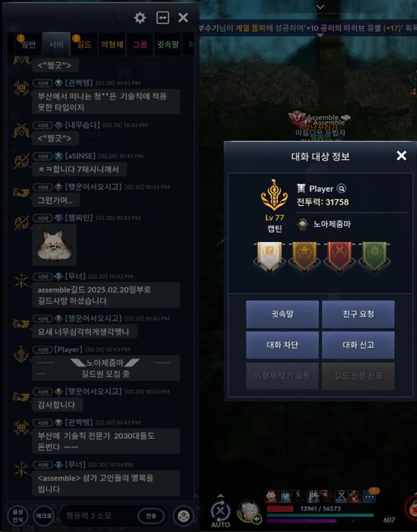Open emoticon picker beside send button
The height and width of the screenshot is (532, 417).
[x=183, y=516]
